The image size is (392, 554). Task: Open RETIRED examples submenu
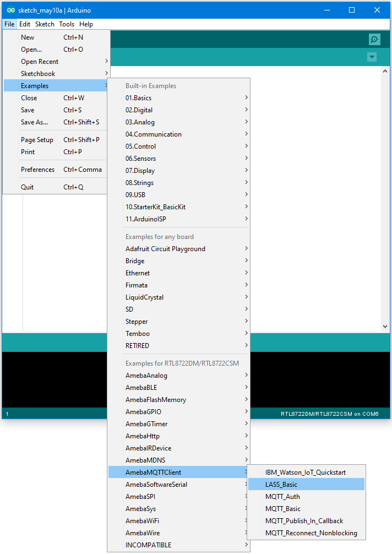(x=179, y=345)
